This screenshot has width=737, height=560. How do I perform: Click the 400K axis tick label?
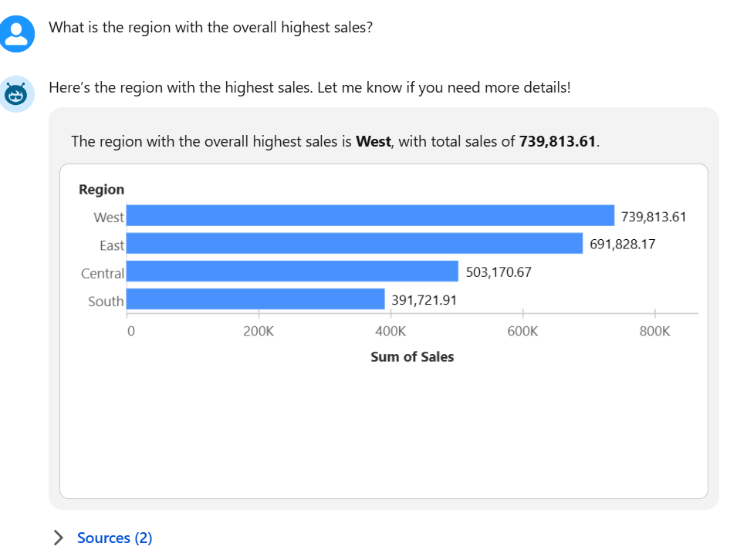390,332
